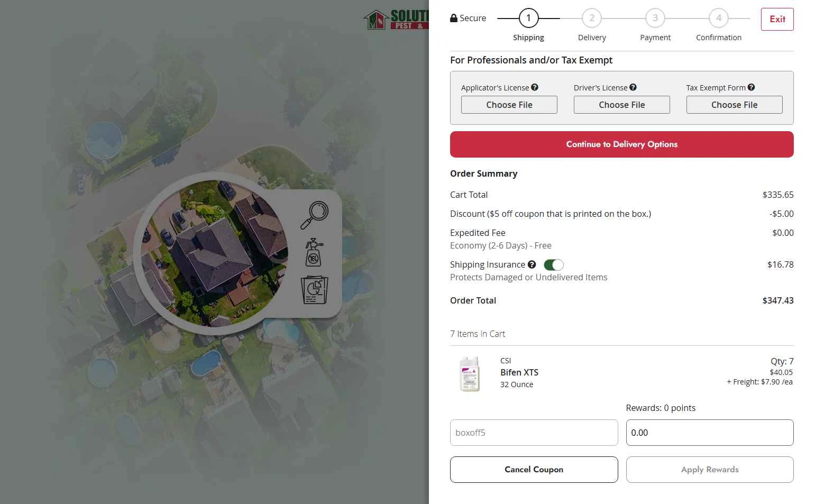815x504 pixels.
Task: Go to step 2 Delivery
Action: pos(592,18)
